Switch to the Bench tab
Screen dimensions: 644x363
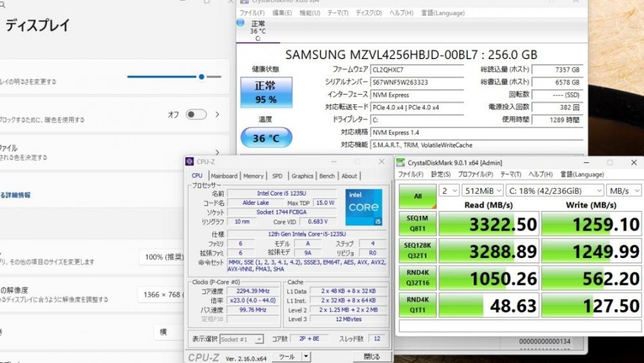point(327,176)
